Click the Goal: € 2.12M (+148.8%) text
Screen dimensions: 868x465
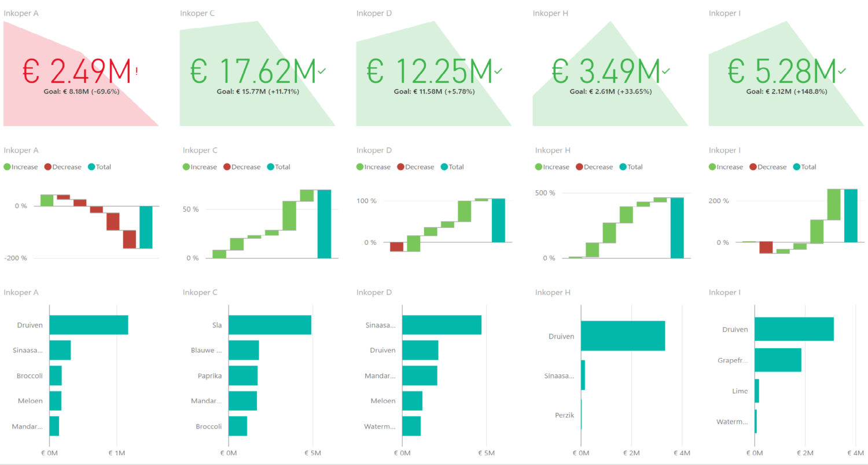click(x=786, y=91)
